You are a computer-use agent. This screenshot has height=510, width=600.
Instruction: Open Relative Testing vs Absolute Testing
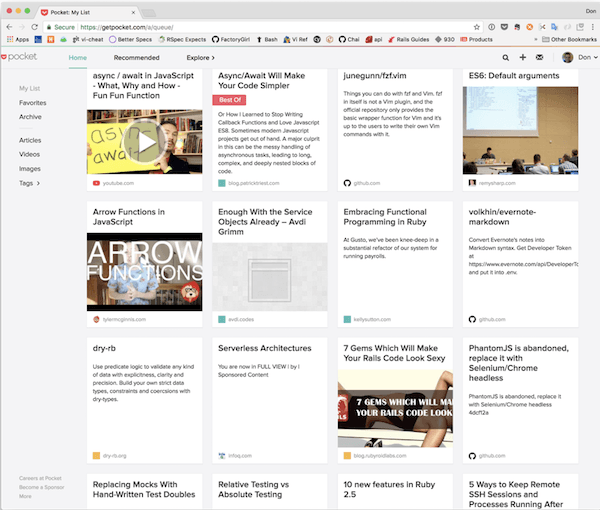254,489
